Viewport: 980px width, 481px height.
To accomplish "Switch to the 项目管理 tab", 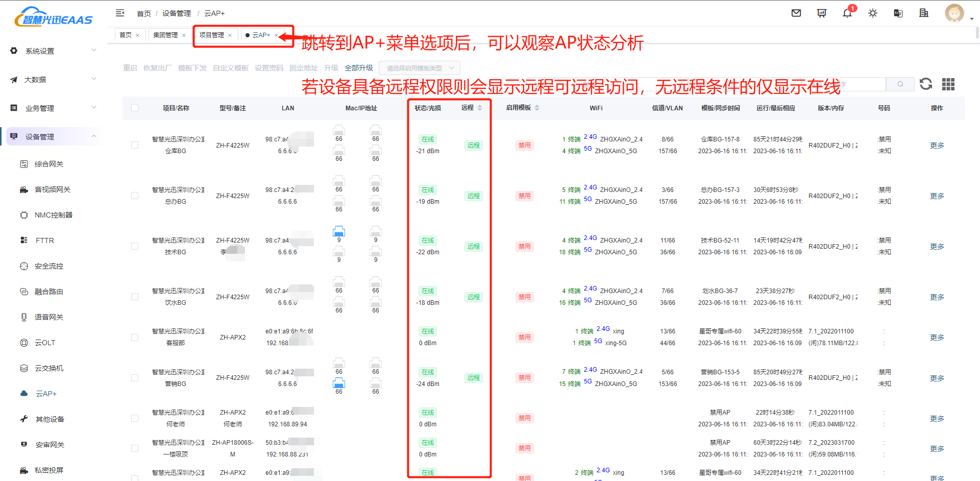I will click(x=212, y=35).
